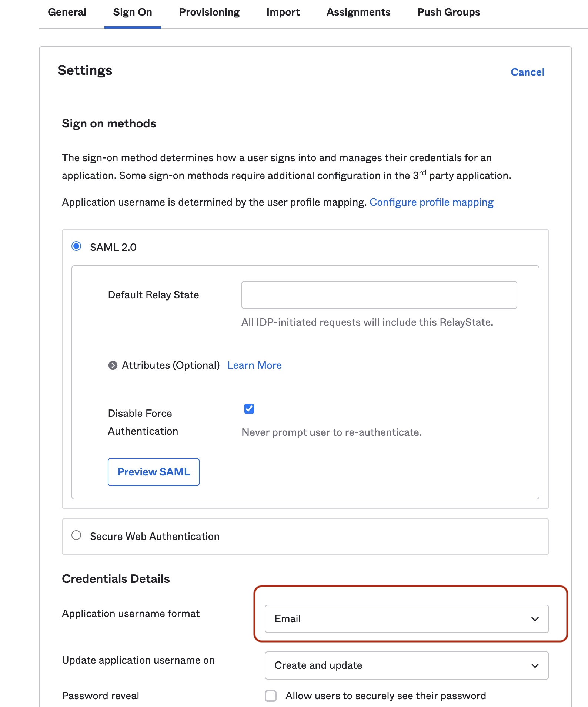Click the Cancel link in Settings
588x707 pixels.
[527, 72]
